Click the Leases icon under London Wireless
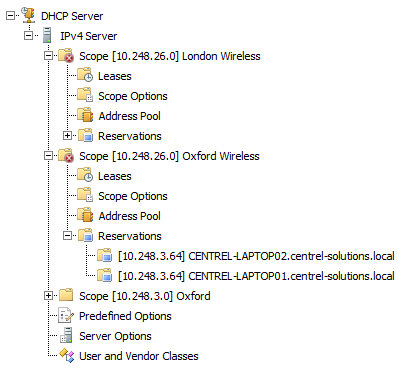Image resolution: width=411 pixels, height=384 pixels. click(85, 75)
